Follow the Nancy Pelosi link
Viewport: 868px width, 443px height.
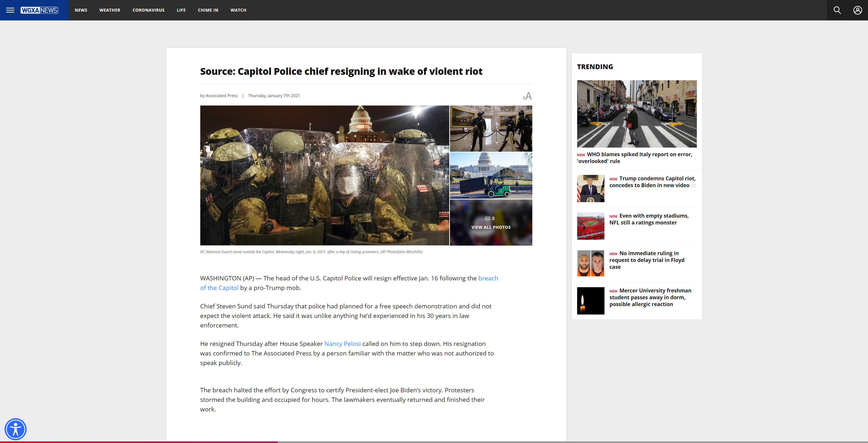point(342,344)
